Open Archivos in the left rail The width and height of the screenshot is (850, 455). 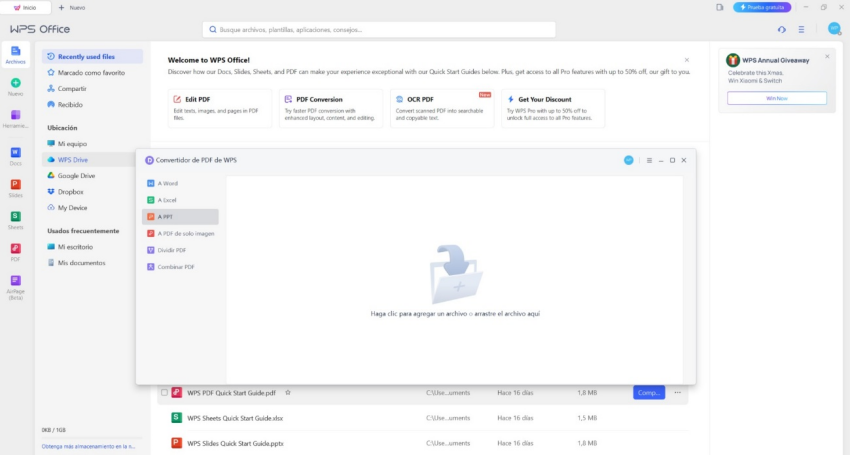15,55
